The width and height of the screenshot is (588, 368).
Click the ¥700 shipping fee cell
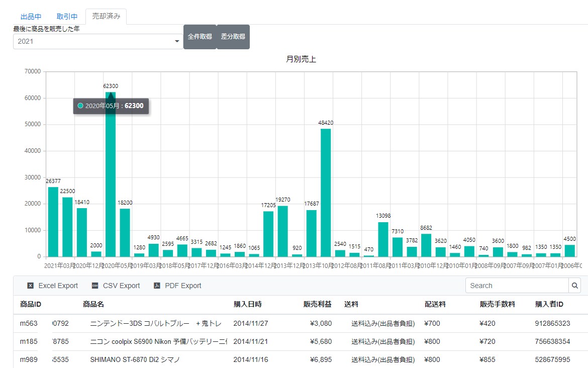tap(432, 323)
